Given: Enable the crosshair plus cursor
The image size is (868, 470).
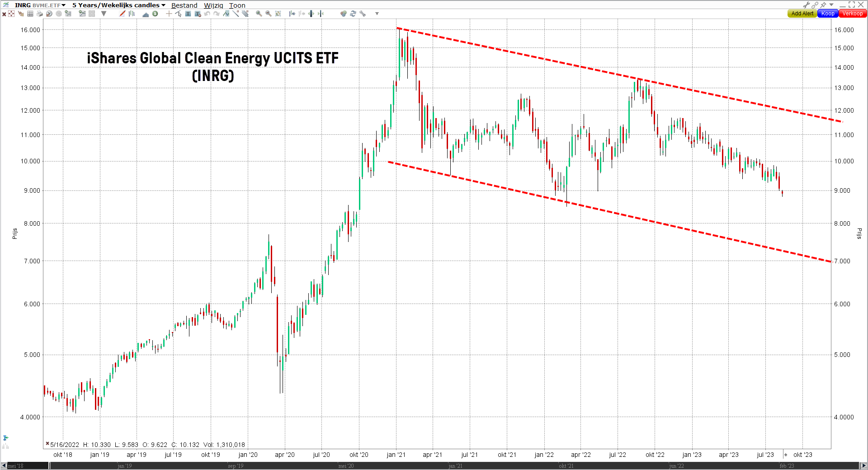Looking at the screenshot, I should tap(169, 14).
